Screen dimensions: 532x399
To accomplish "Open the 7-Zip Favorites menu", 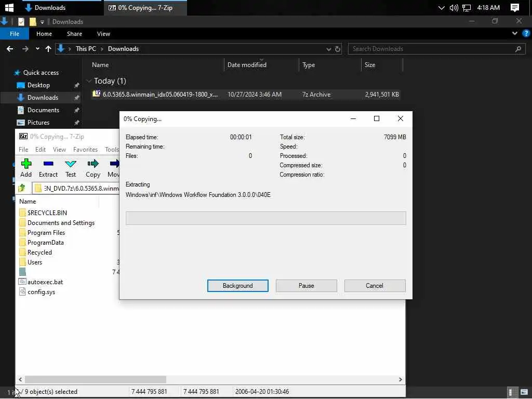I will click(x=85, y=150).
